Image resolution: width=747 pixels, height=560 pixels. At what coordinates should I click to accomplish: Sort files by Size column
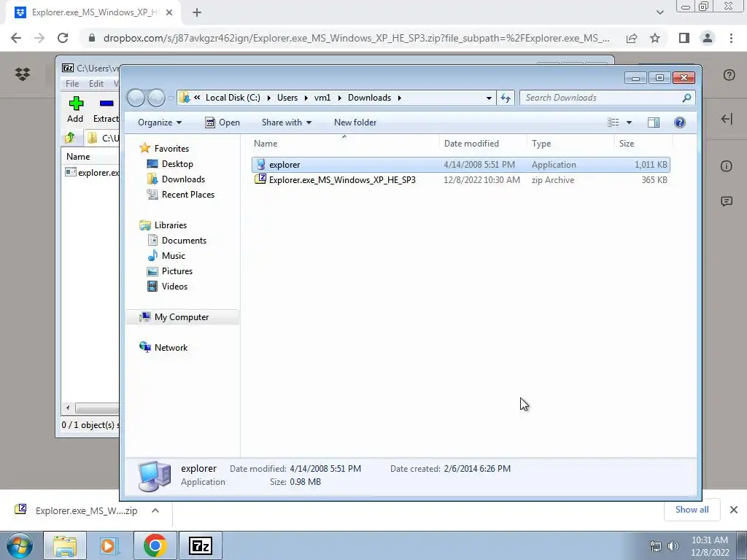point(643,144)
